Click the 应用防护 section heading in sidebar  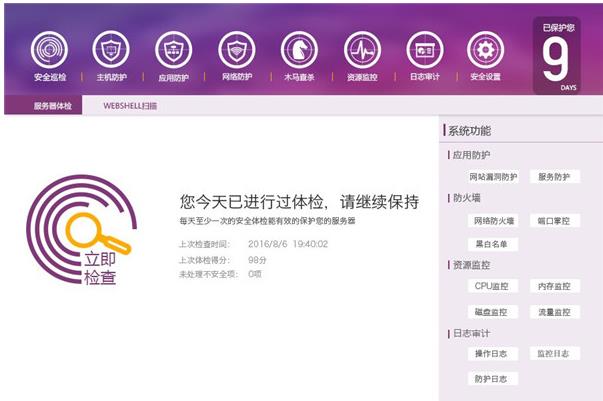tap(471, 155)
